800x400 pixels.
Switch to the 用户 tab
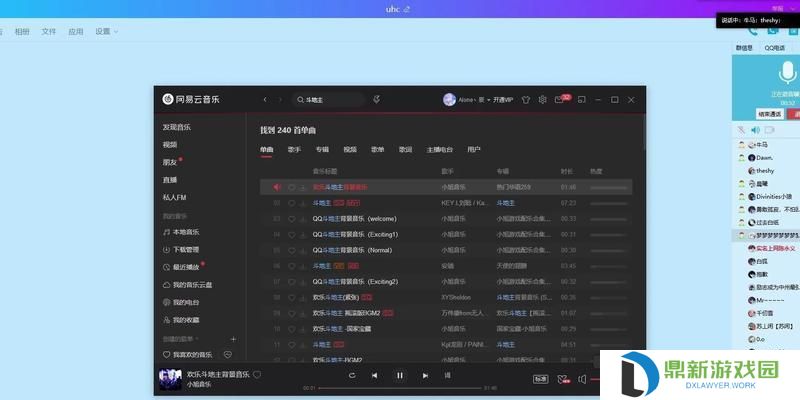(474, 149)
